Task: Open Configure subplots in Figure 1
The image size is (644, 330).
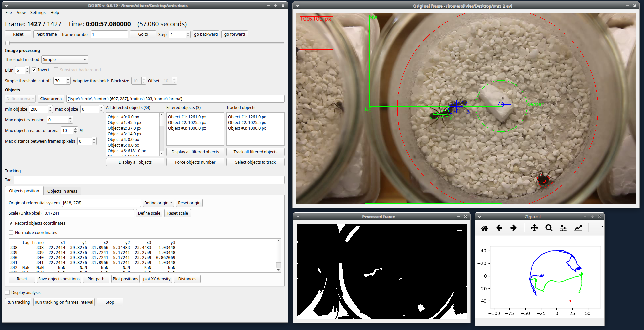Action: tap(563, 228)
